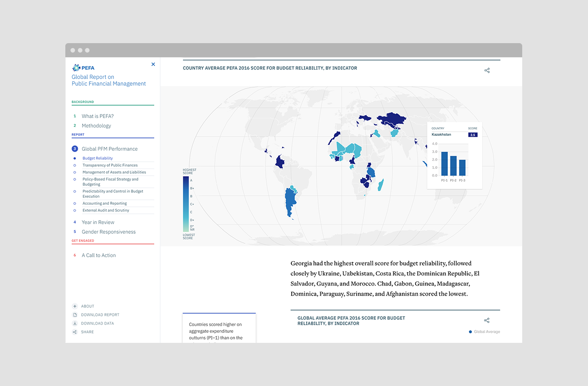Click the number 3 circle badge
Image resolution: width=588 pixels, height=386 pixels.
(x=75, y=149)
